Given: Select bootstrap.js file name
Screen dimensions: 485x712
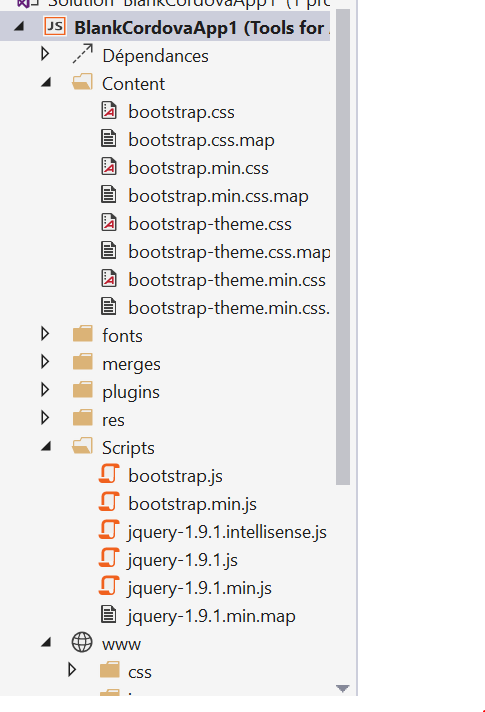Looking at the screenshot, I should tap(175, 476).
